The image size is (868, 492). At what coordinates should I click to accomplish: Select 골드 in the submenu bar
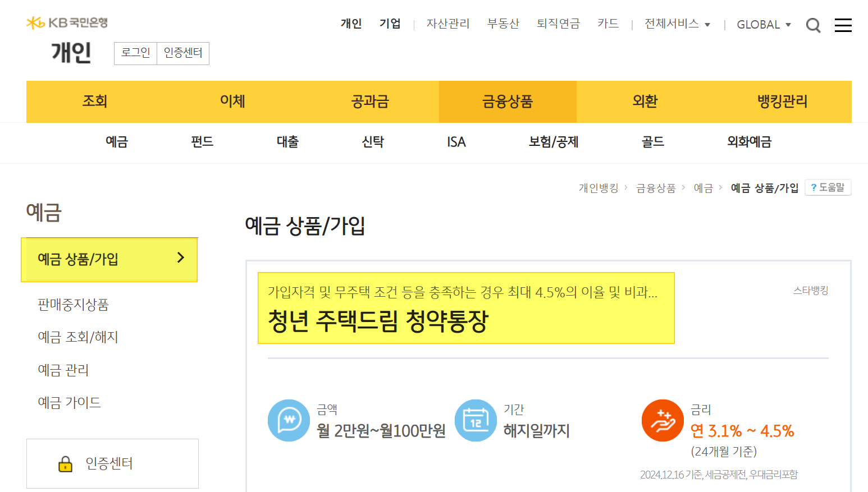pyautogui.click(x=653, y=142)
